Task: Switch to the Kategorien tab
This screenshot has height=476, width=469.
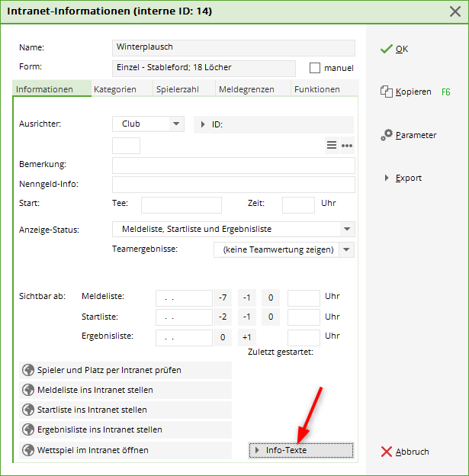Action: pyautogui.click(x=115, y=89)
